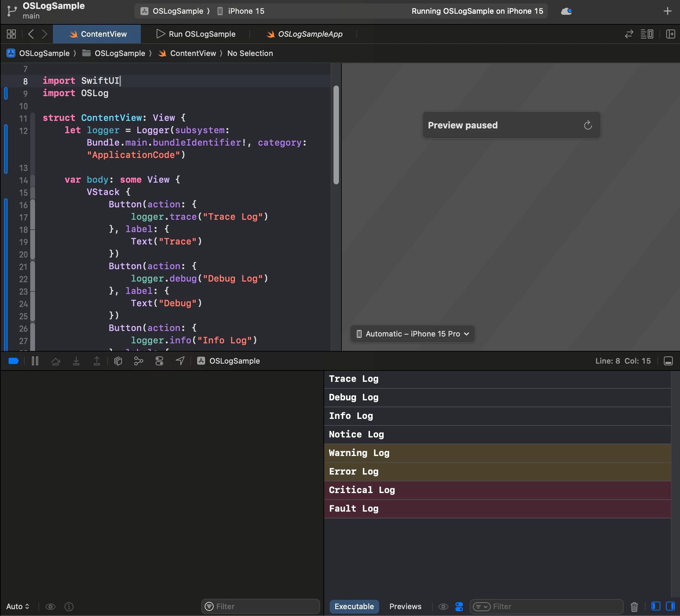
Task: Open the console filter options menu
Action: click(481, 607)
